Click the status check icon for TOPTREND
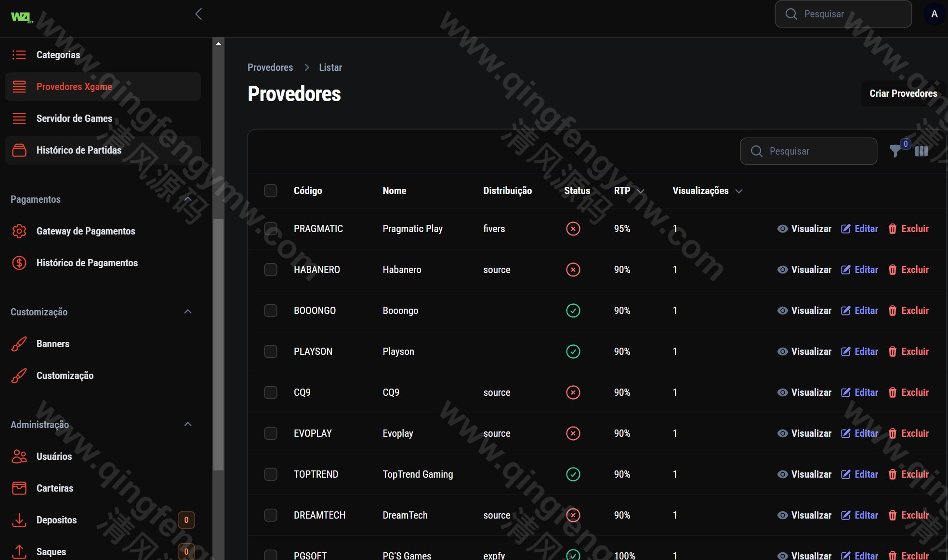Screen dimensions: 948x560 [573, 474]
